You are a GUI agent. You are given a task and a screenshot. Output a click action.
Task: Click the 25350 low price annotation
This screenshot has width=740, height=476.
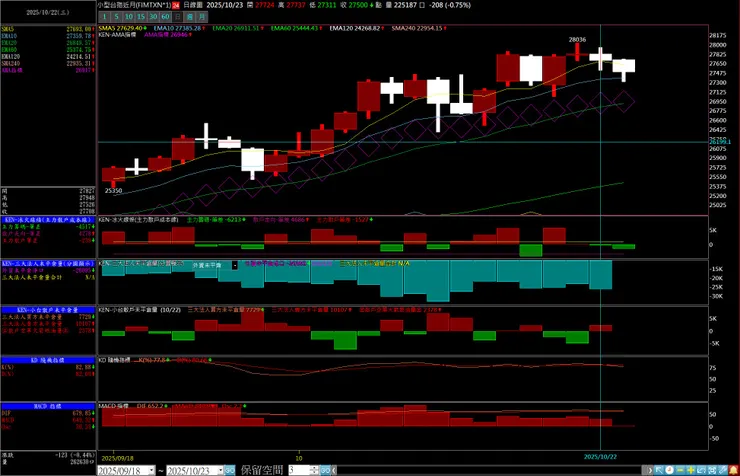[x=113, y=191]
